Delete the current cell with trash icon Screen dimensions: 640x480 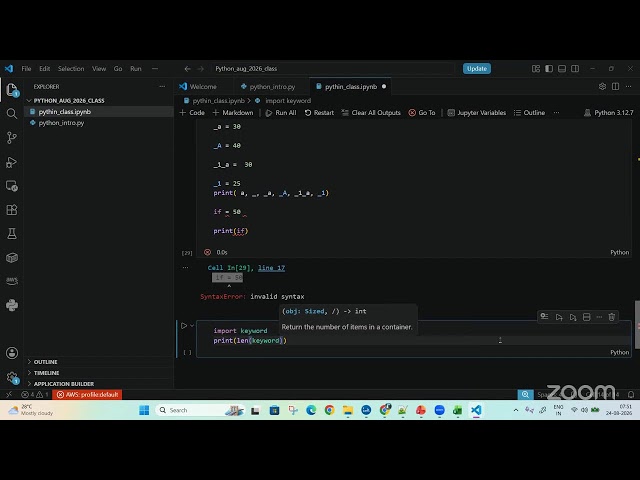pyautogui.click(x=611, y=317)
